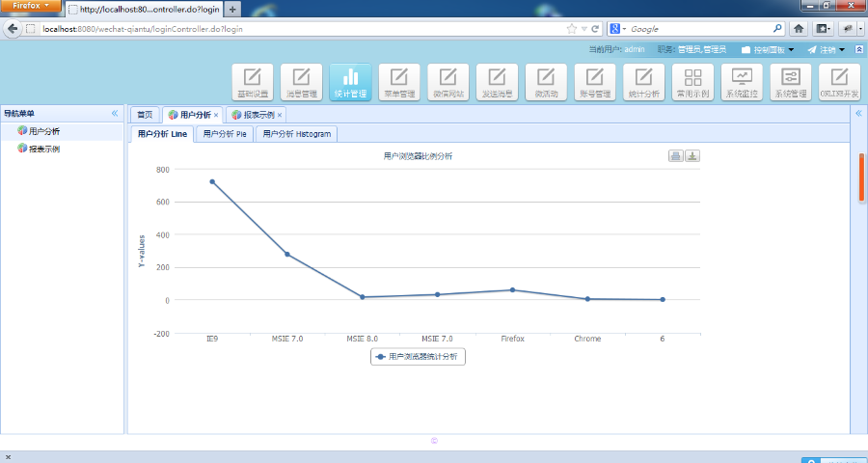The image size is (868, 463).
Task: Click the chart print icon
Action: click(675, 156)
